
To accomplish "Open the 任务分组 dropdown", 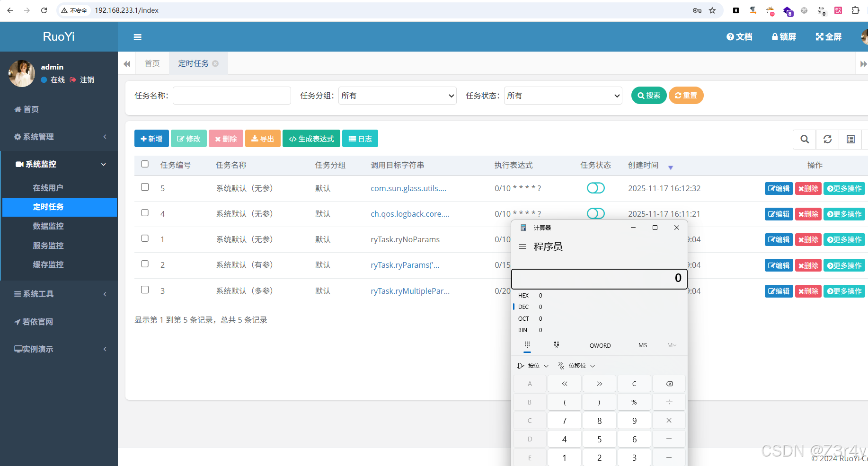I will [x=397, y=95].
